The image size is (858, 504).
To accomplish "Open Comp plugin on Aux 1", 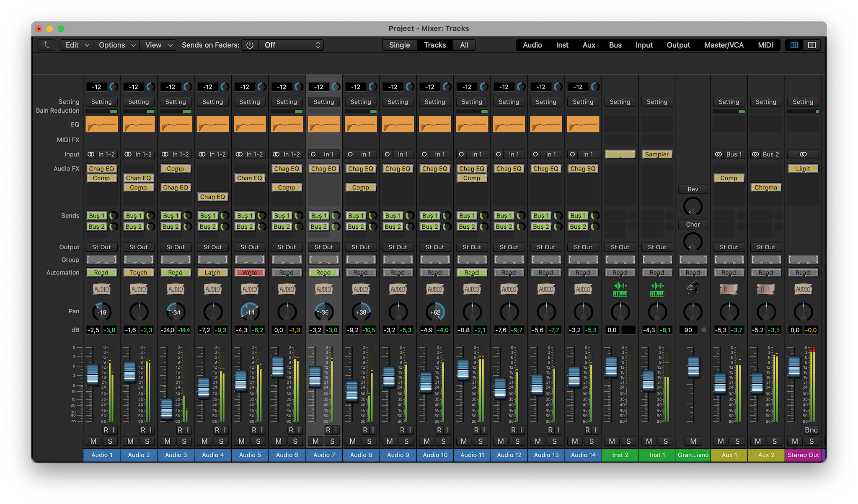I will (x=729, y=178).
